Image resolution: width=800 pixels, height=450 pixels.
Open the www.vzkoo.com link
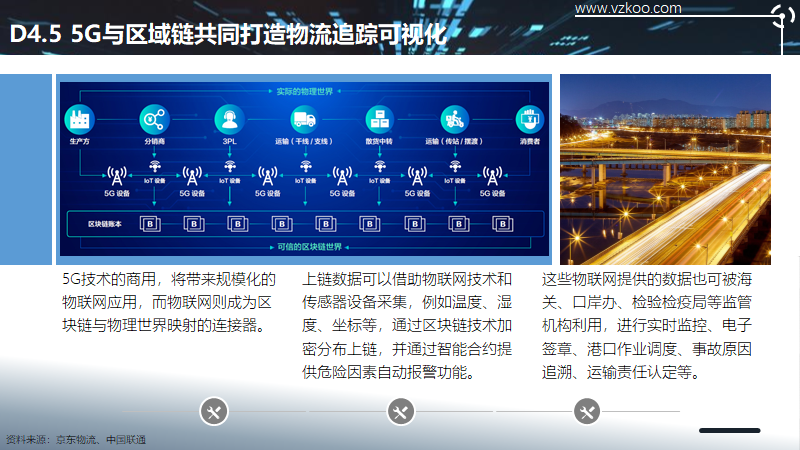click(x=628, y=8)
